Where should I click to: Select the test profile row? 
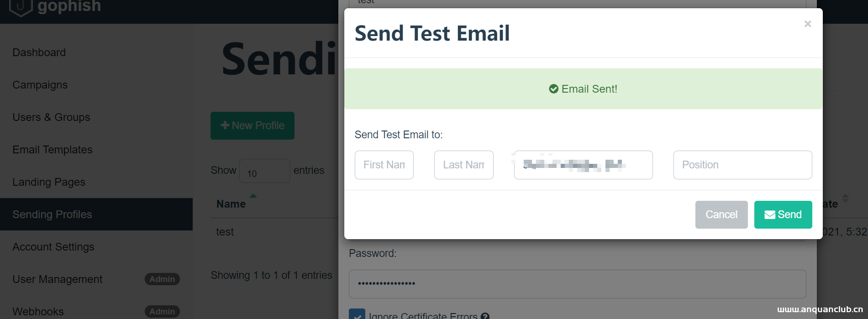225,232
